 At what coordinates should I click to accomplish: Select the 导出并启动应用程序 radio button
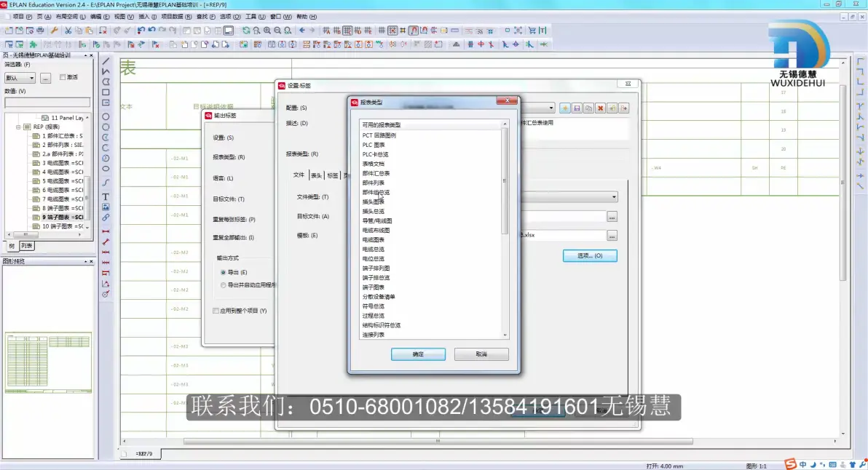tap(223, 285)
